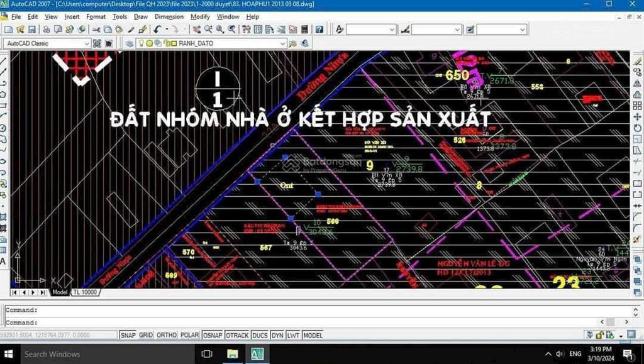Click the Paste icon
The width and height of the screenshot is (644, 364).
tap(119, 30)
